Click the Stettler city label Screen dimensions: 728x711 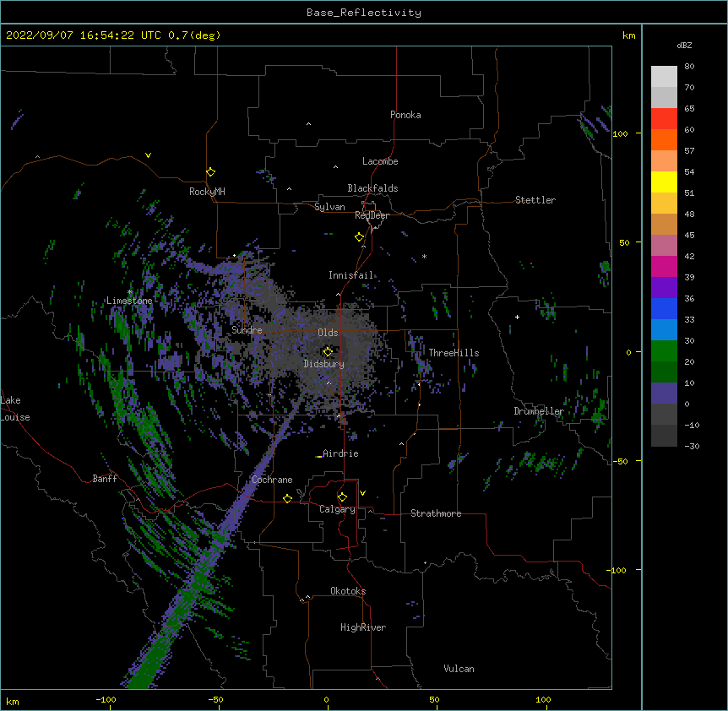(535, 200)
